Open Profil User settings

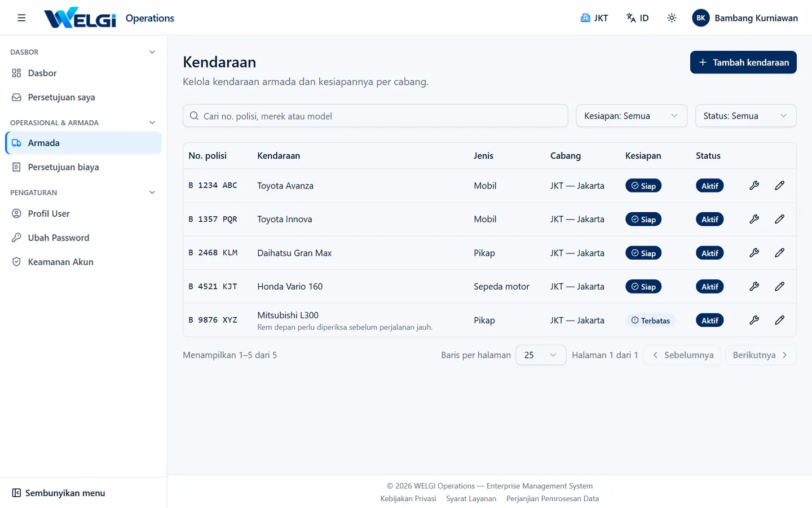click(x=83, y=213)
